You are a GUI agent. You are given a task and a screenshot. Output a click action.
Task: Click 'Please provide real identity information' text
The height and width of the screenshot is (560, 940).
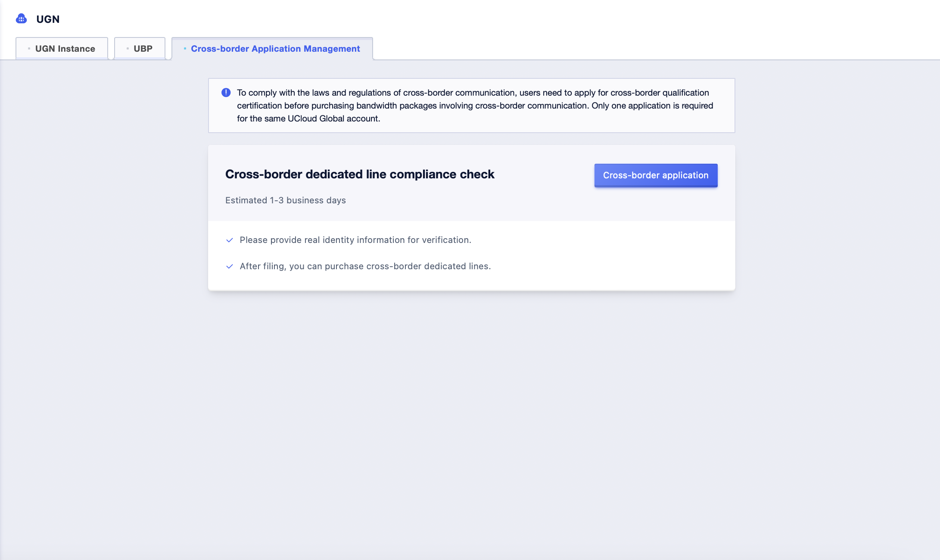[355, 240]
